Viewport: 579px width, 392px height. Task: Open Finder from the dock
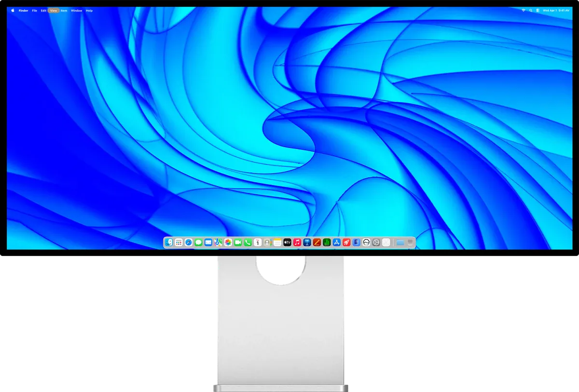pyautogui.click(x=169, y=243)
